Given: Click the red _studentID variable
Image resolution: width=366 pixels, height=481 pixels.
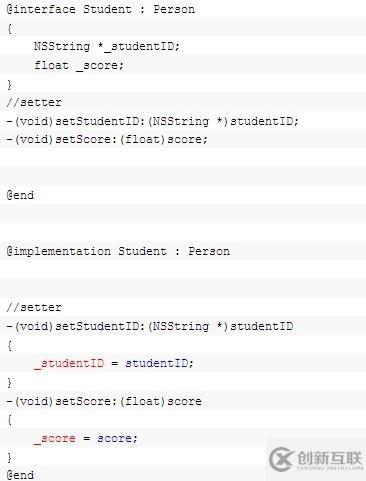Looking at the screenshot, I should coord(69,363).
